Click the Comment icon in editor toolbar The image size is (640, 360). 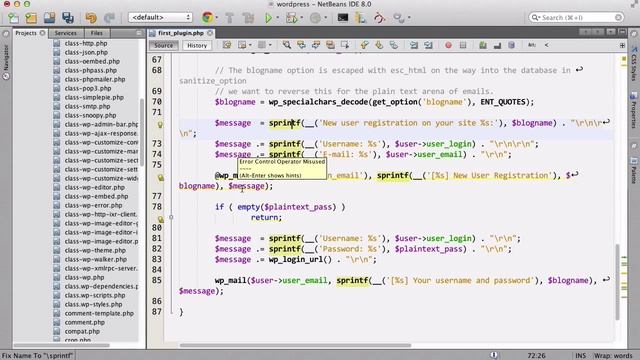pos(482,45)
